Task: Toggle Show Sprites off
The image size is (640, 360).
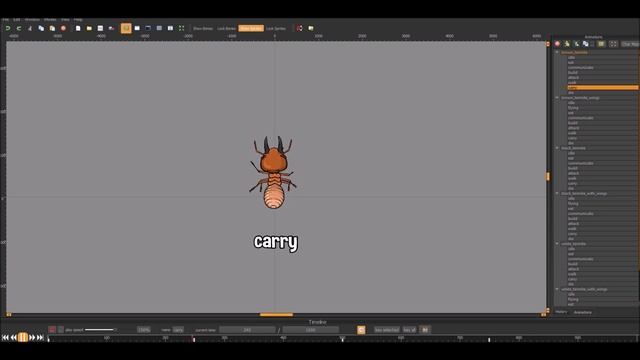Action: [251, 29]
